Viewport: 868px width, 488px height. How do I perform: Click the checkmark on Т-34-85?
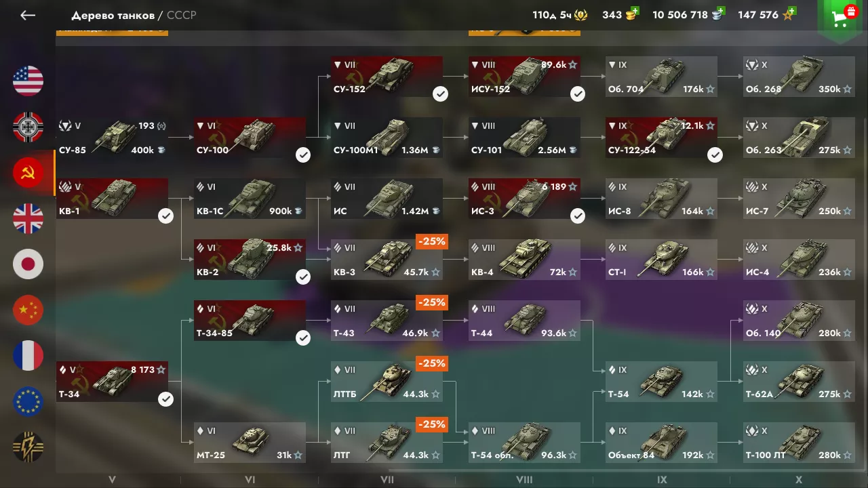tap(303, 338)
